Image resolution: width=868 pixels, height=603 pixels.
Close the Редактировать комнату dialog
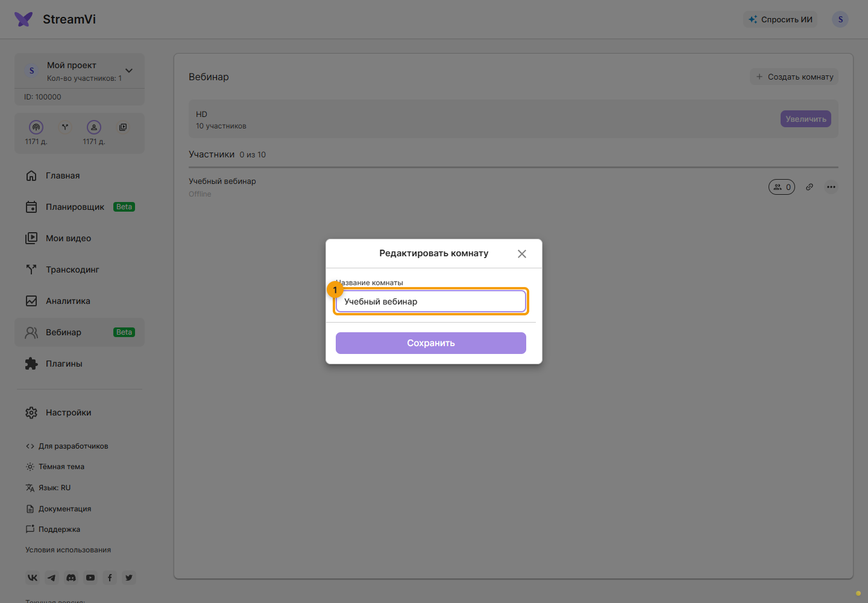pos(522,254)
